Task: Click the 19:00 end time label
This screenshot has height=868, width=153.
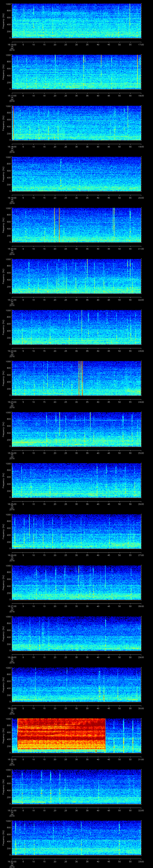Action: tap(141, 147)
